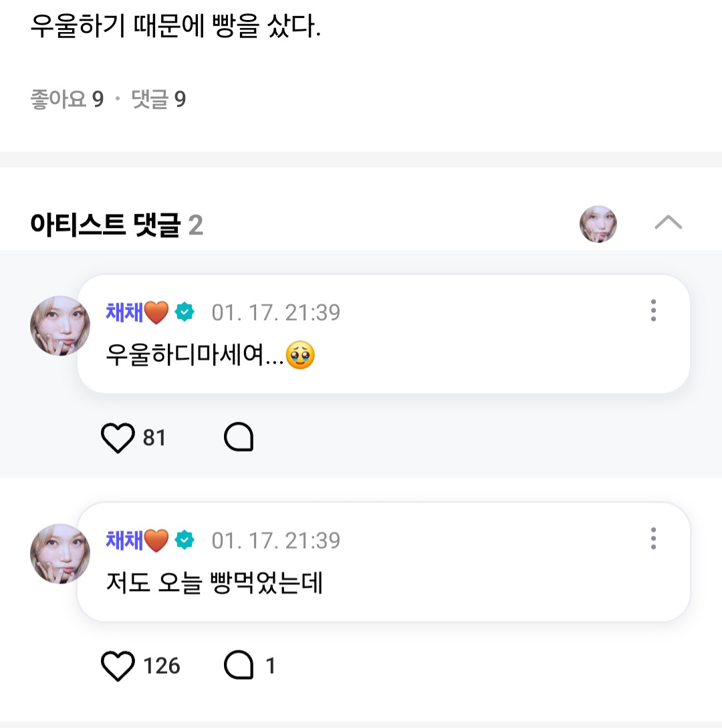
Task: View the 좋아요 9 likes list
Action: (67, 100)
